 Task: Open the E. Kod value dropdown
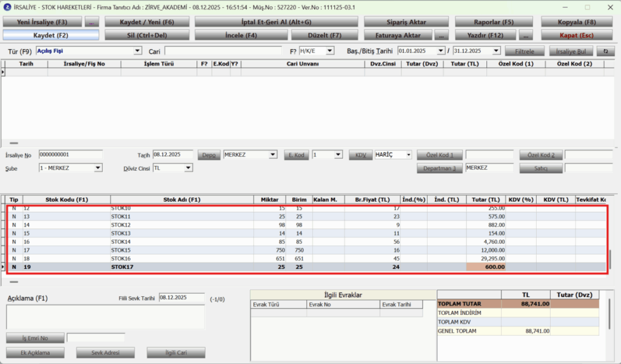338,154
